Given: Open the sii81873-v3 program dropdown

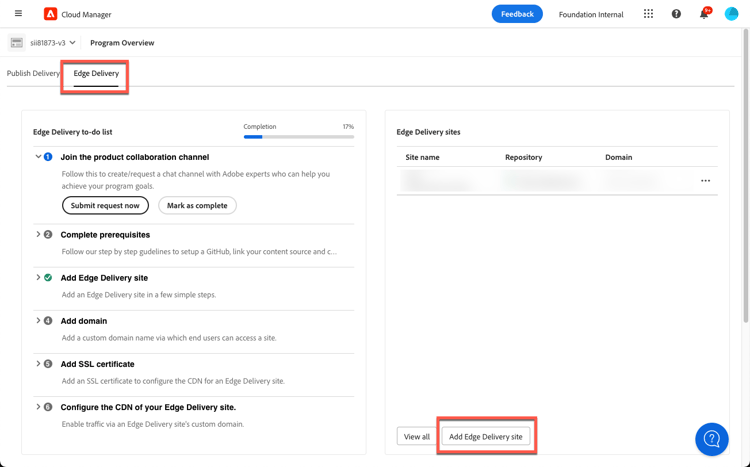Looking at the screenshot, I should [x=52, y=43].
